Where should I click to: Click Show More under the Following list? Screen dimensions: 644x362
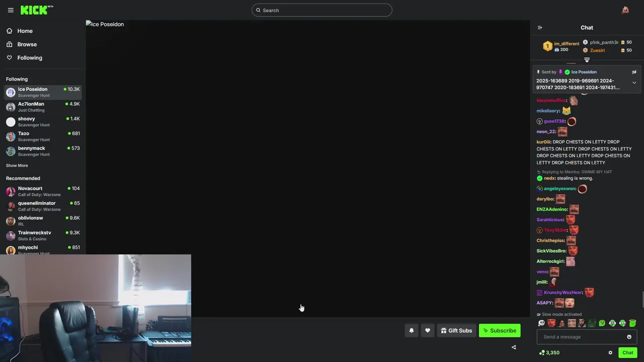pyautogui.click(x=17, y=165)
